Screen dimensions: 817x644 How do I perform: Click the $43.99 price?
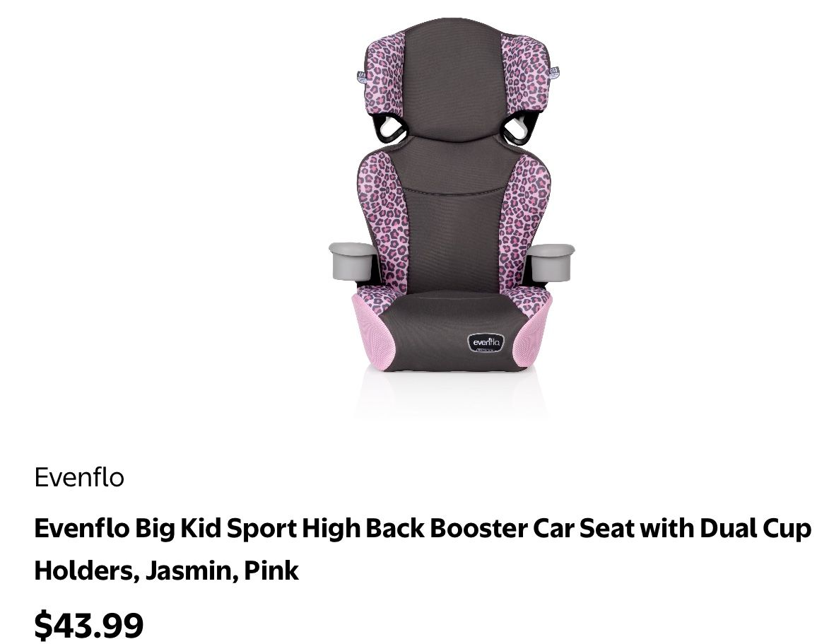tap(88, 625)
